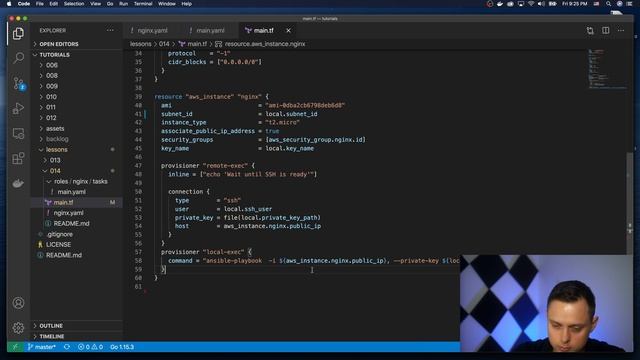Screen dimensions: 640x360
Task: Click line number 47 in the gutter
Action: tap(138, 166)
